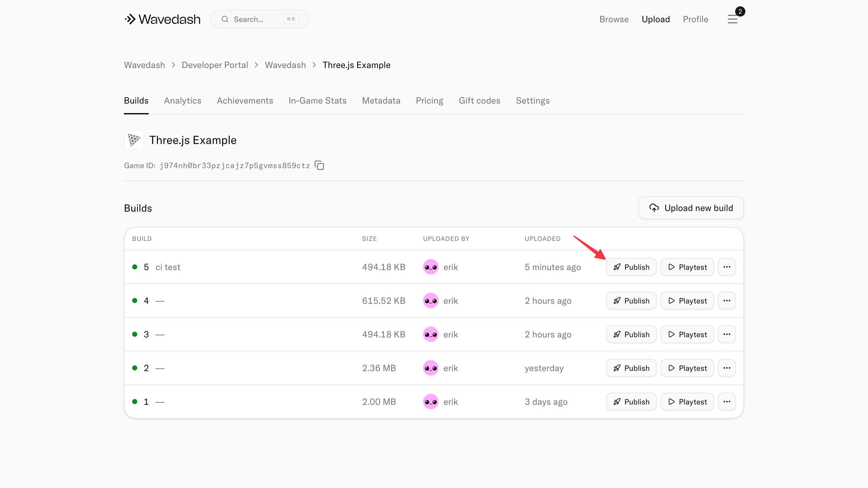Click the UPLOADED BY column header
The width and height of the screenshot is (868, 488).
(446, 239)
